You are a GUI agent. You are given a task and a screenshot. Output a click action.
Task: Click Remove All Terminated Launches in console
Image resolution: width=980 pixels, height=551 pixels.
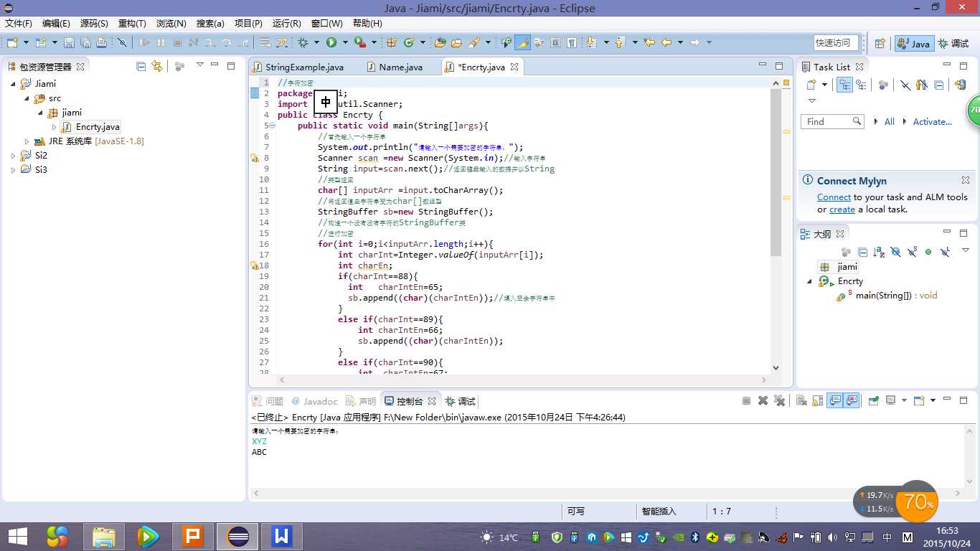(x=780, y=401)
